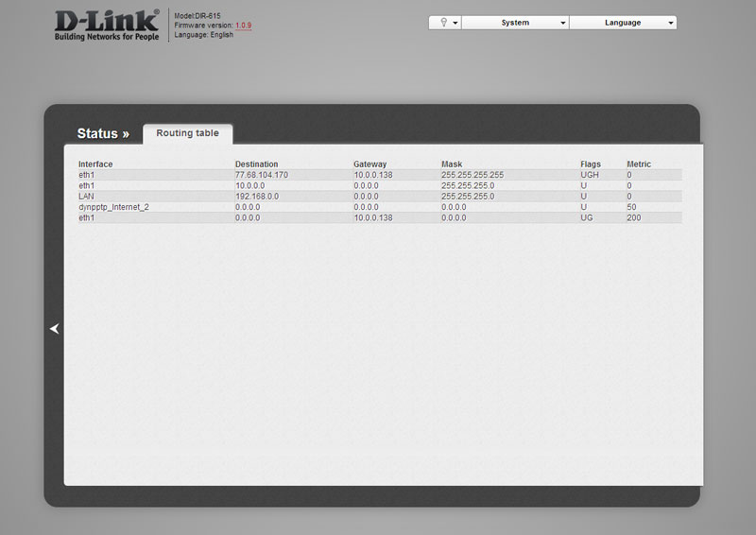Select destination 192.168.0.0 cell
The width and height of the screenshot is (756, 535).
click(257, 197)
